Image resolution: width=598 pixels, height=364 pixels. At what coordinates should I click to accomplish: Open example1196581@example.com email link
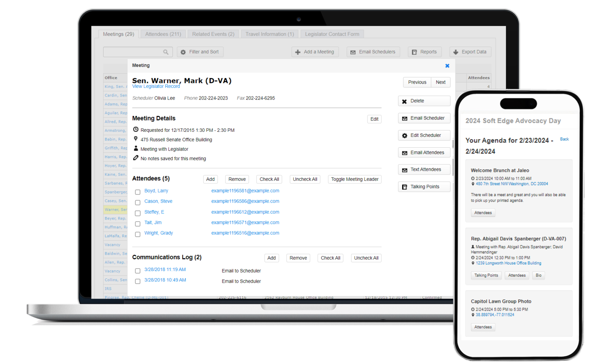[245, 191]
